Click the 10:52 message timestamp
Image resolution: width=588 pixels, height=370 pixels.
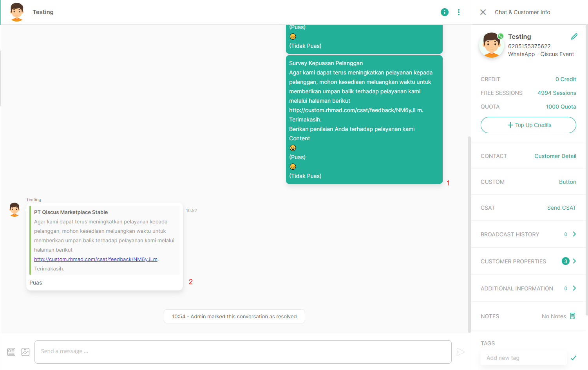tap(192, 210)
